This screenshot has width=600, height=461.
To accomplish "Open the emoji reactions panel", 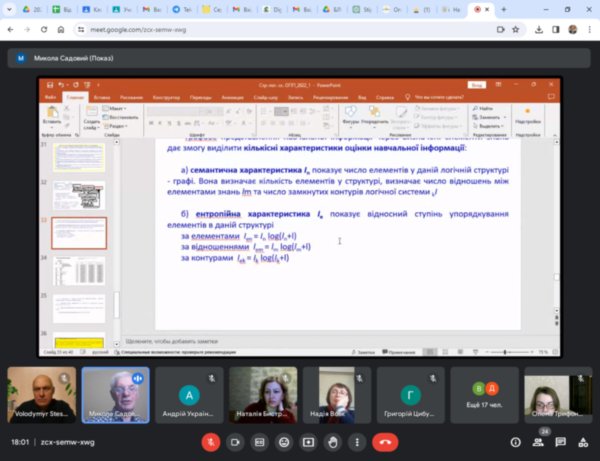I will coord(284,441).
